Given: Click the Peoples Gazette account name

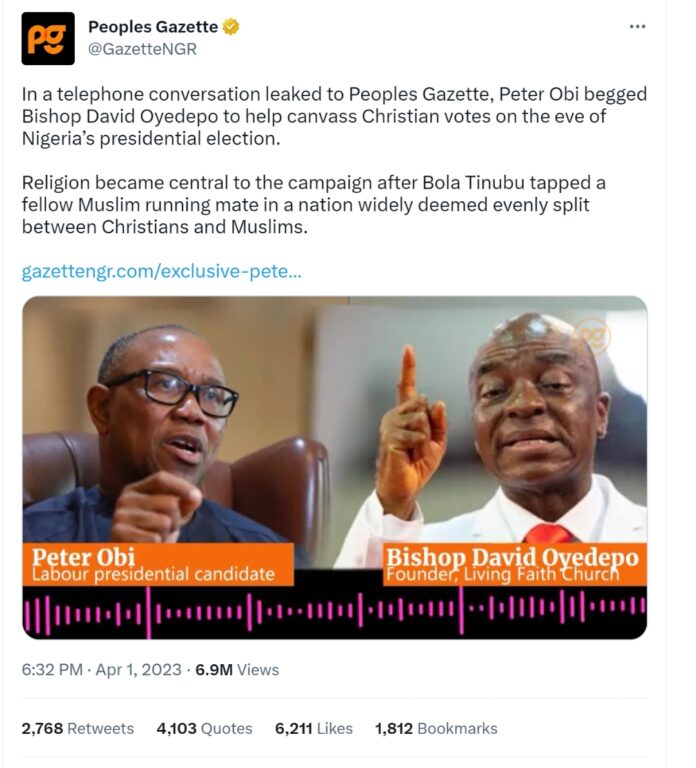Looking at the screenshot, I should tap(153, 26).
